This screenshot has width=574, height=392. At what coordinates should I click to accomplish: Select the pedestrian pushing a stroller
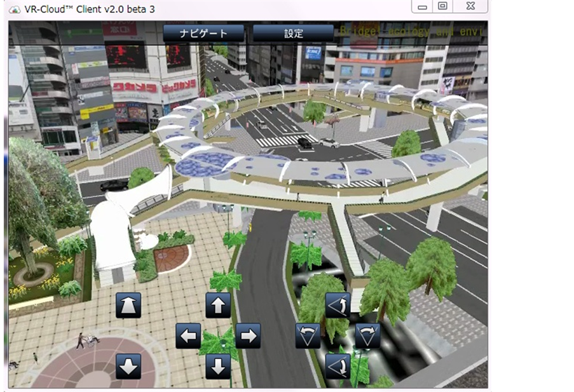click(84, 341)
